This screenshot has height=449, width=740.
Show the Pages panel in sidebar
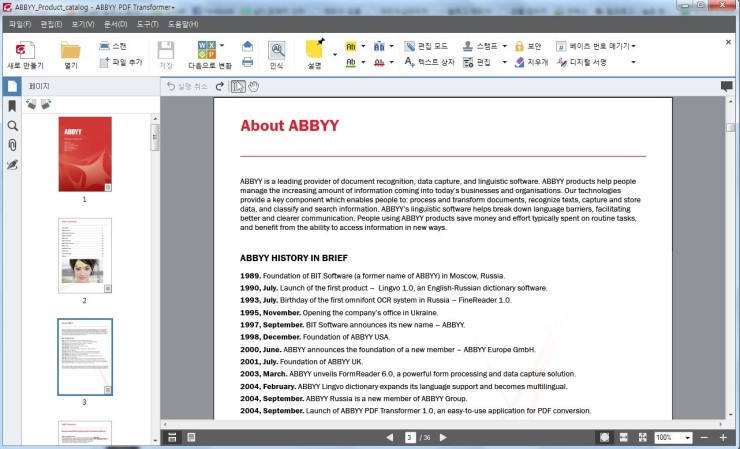tap(12, 86)
